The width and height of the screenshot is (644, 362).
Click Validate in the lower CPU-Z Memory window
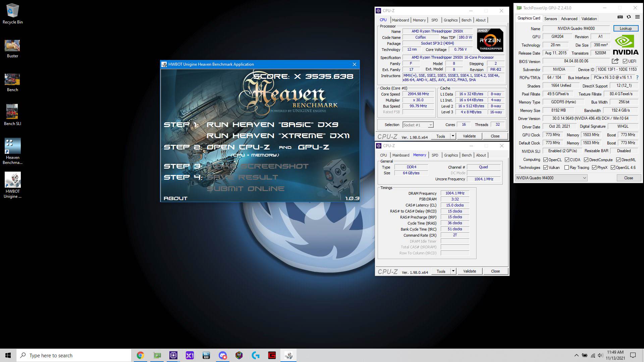(470, 271)
